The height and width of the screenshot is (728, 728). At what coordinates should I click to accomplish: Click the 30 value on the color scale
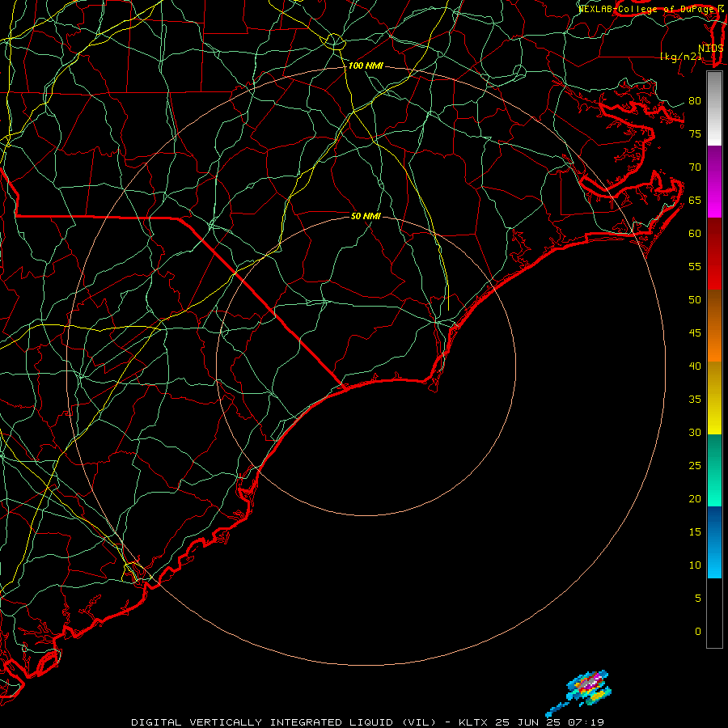tap(695, 432)
